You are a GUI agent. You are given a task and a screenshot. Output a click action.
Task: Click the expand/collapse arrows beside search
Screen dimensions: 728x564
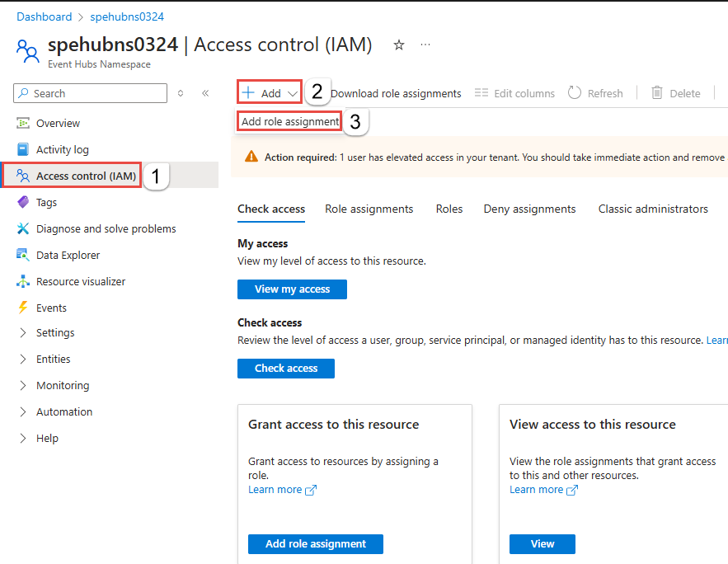tap(181, 93)
